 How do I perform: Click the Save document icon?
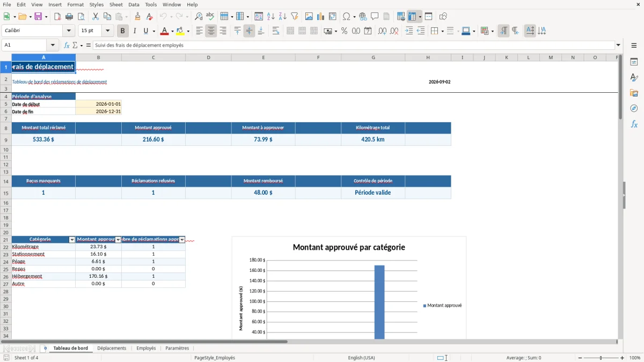click(38, 17)
